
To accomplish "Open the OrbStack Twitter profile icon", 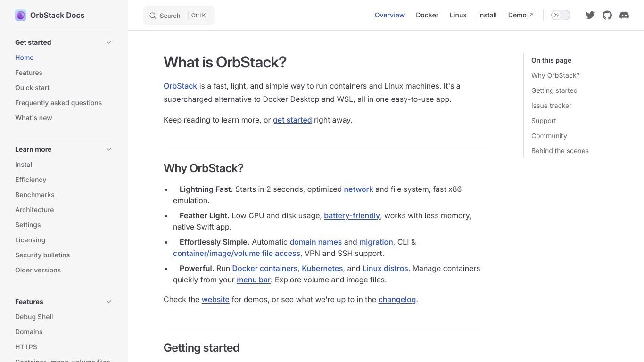I will (x=590, y=15).
